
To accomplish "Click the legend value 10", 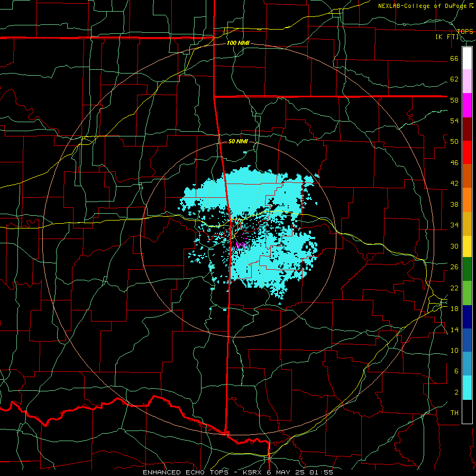I will click(x=454, y=351).
